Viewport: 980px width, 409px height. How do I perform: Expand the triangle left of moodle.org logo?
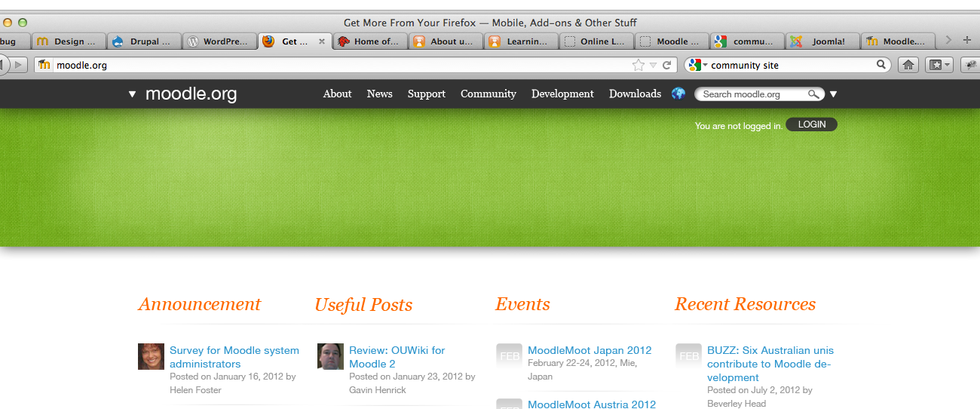point(132,94)
